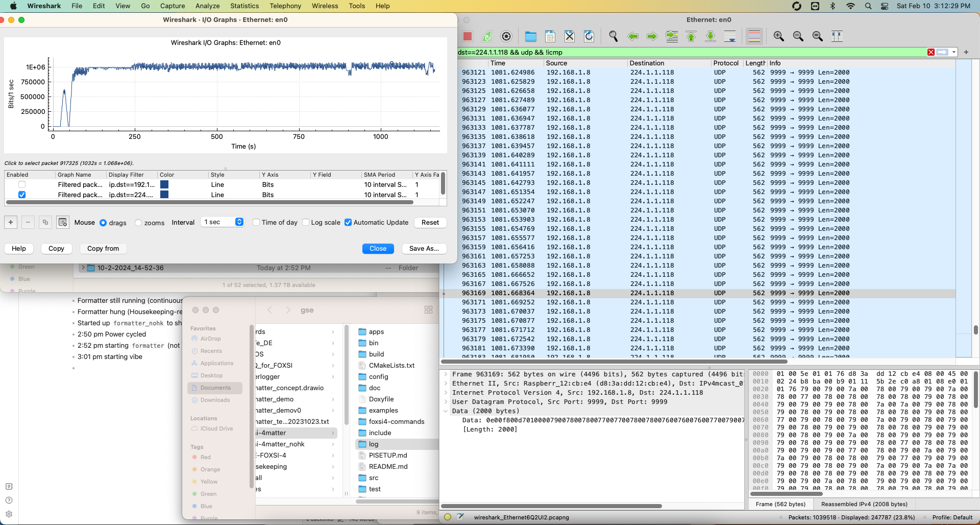Click the resize columns to content icon
Image resolution: width=980 pixels, height=525 pixels.
[x=837, y=36]
